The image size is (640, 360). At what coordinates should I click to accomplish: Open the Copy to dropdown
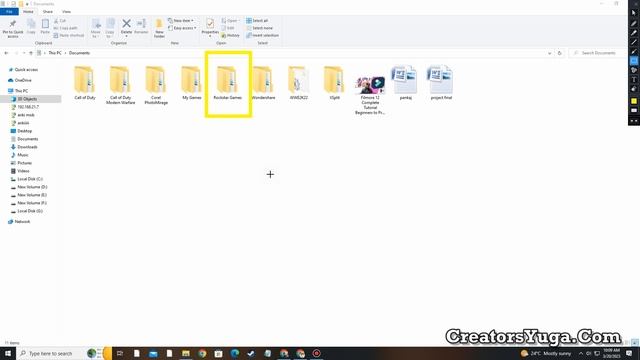click(x=110, y=28)
